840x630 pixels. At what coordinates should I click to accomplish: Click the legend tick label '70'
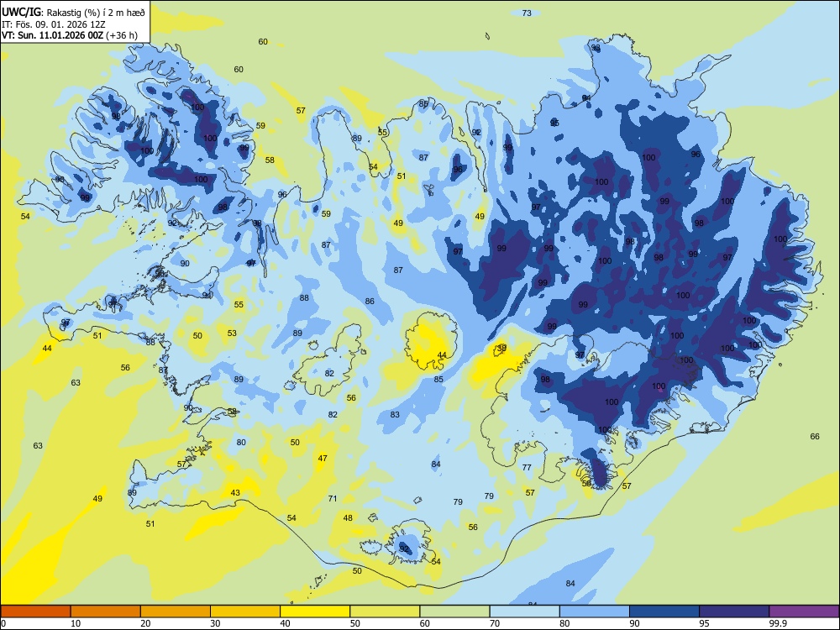click(x=495, y=623)
